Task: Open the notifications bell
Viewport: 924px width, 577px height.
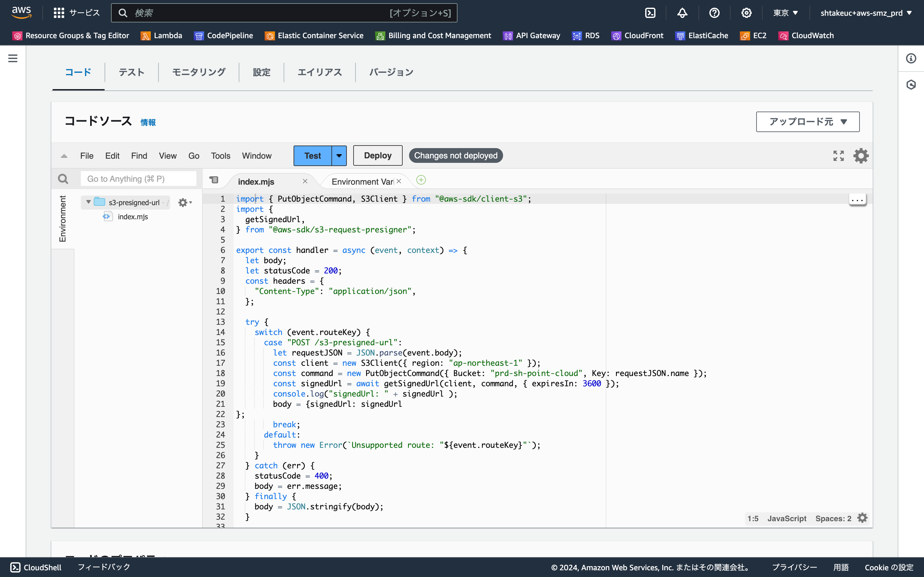Action: click(682, 13)
